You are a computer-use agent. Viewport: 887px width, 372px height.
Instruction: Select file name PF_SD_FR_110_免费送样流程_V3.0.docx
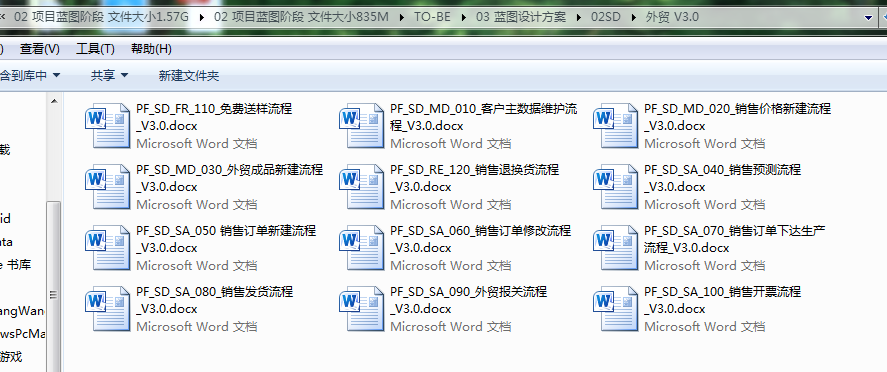tap(214, 117)
